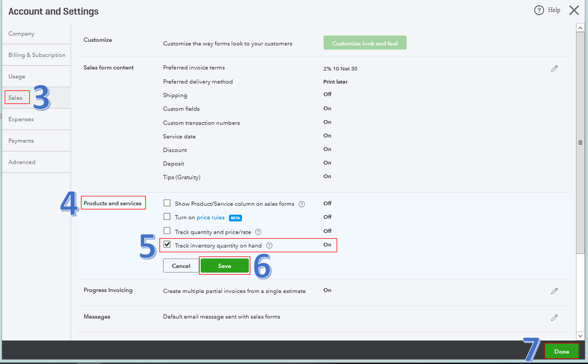Close the Account and Settings dialog
This screenshot has width=588, height=364.
click(x=574, y=10)
